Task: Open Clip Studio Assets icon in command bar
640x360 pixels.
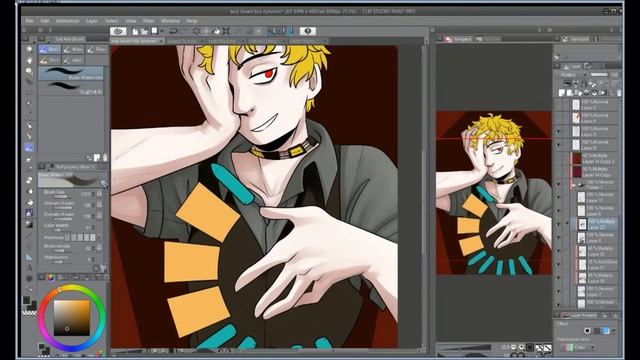Action: pos(307,31)
